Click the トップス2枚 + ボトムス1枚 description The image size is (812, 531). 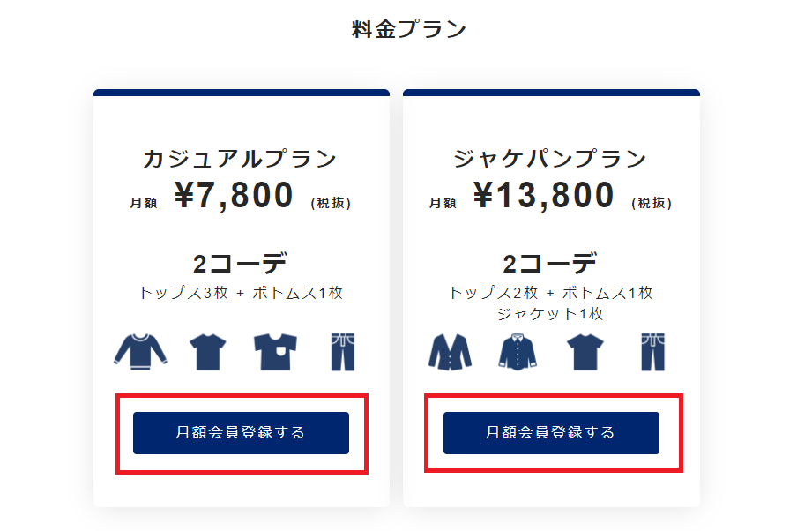pyautogui.click(x=550, y=293)
